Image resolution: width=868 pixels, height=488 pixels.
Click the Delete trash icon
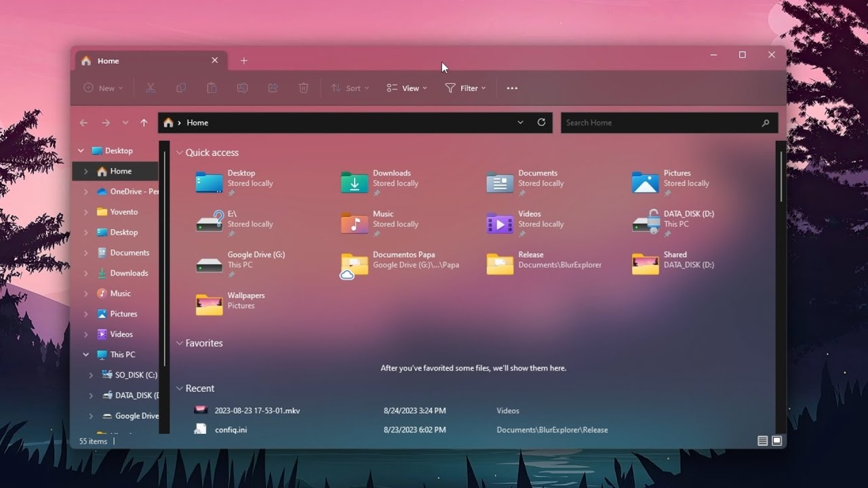coord(303,88)
